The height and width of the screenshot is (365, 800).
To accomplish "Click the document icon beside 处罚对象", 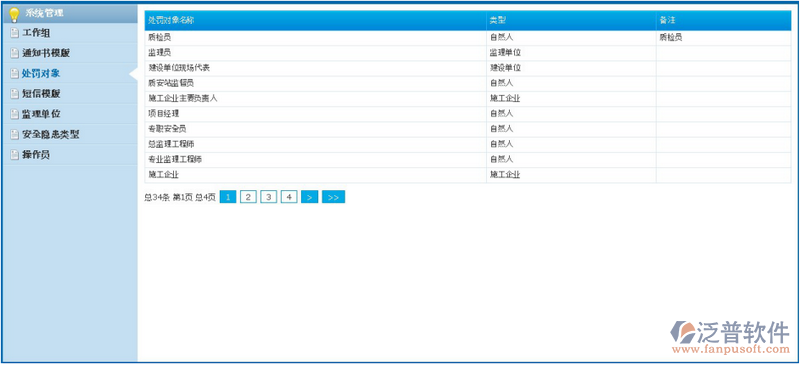I will coord(14,74).
